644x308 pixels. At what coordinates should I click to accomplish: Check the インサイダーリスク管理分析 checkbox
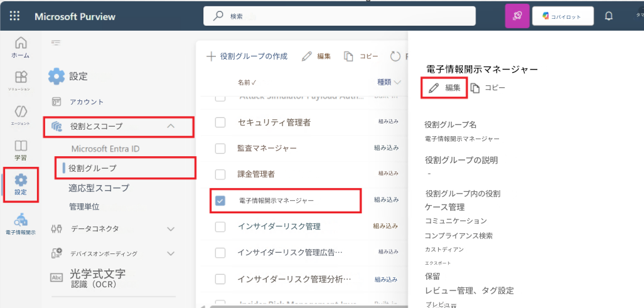(220, 279)
